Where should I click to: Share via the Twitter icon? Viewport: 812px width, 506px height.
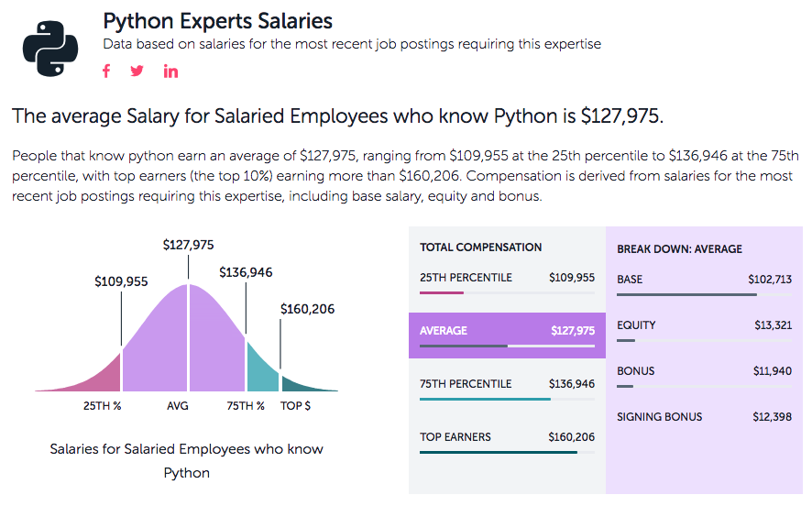coord(137,71)
